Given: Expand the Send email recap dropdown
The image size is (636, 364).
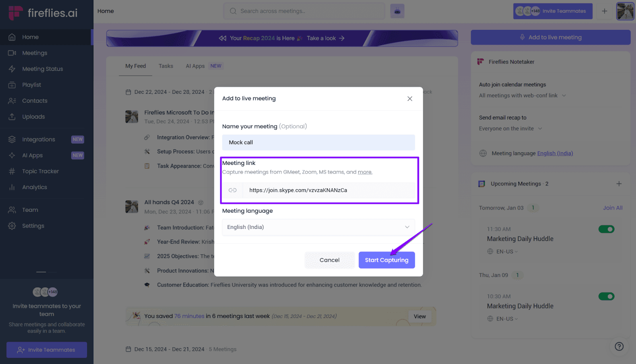Looking at the screenshot, I should (510, 128).
